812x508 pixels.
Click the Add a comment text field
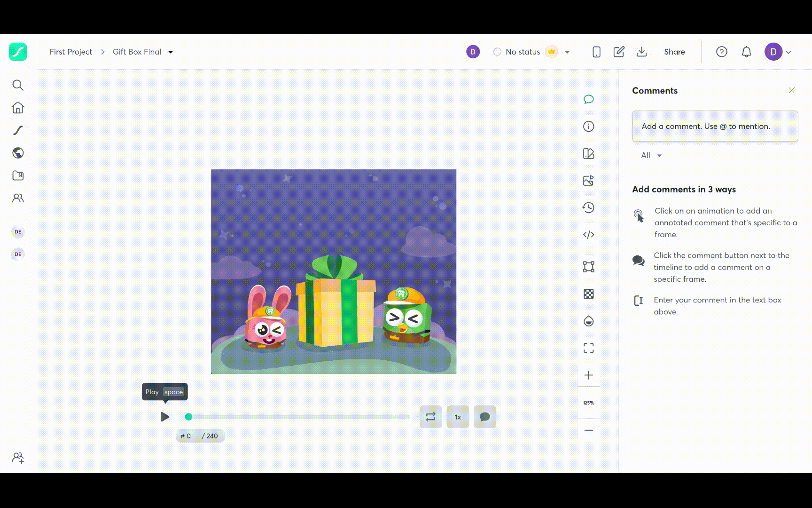(x=715, y=126)
